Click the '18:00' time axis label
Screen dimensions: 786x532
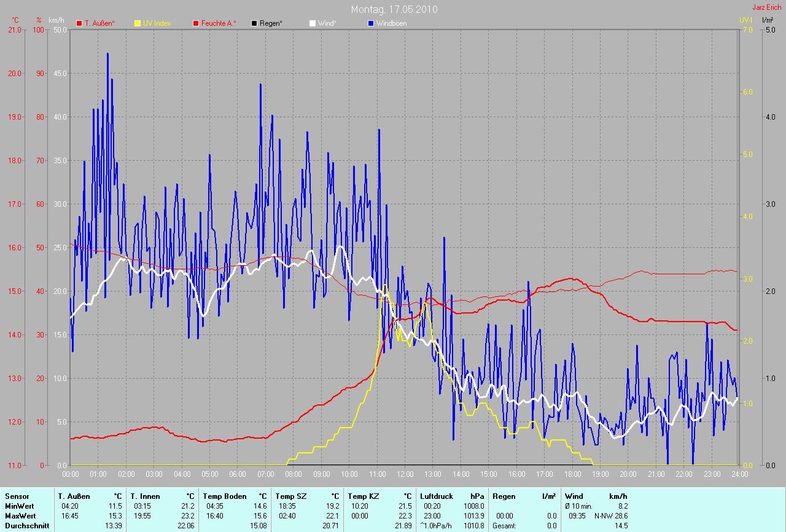coord(572,474)
